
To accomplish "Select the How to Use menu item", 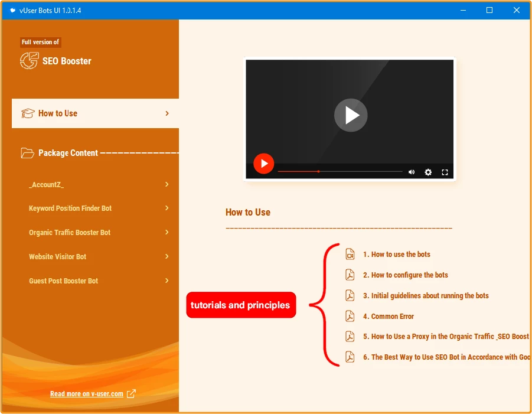I will 95,113.
